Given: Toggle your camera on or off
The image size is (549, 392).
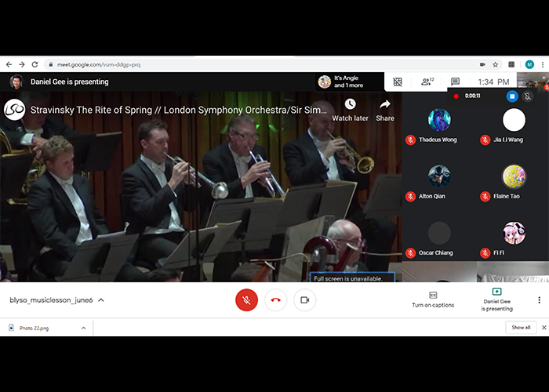Looking at the screenshot, I should 304,300.
